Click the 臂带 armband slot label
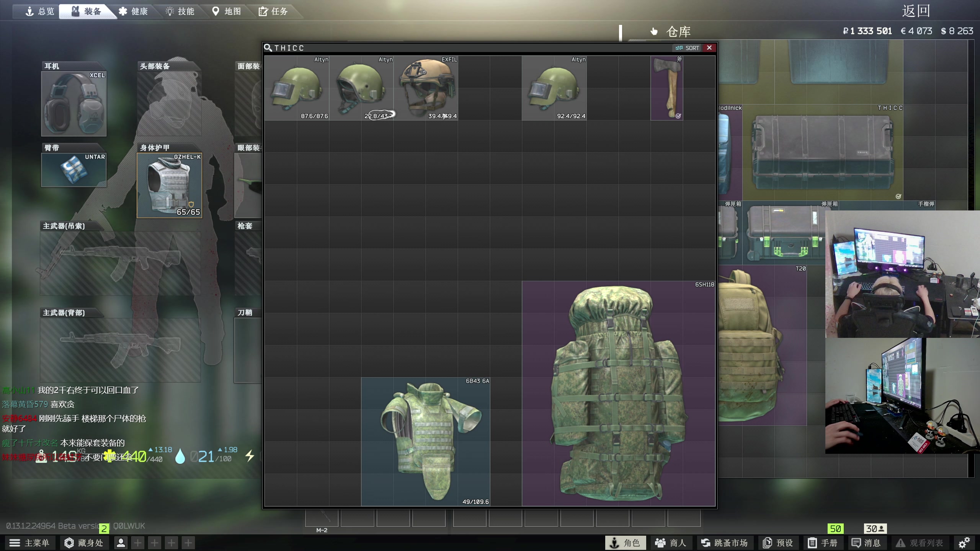This screenshot has height=551, width=980. pyautogui.click(x=52, y=148)
